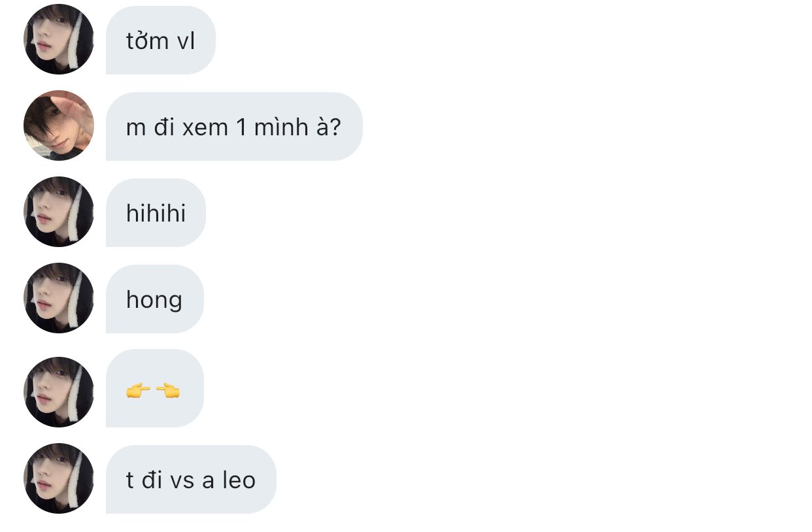
Task: Open profile picture next to "m đi xem 1 mình à?"
Action: click(x=59, y=125)
